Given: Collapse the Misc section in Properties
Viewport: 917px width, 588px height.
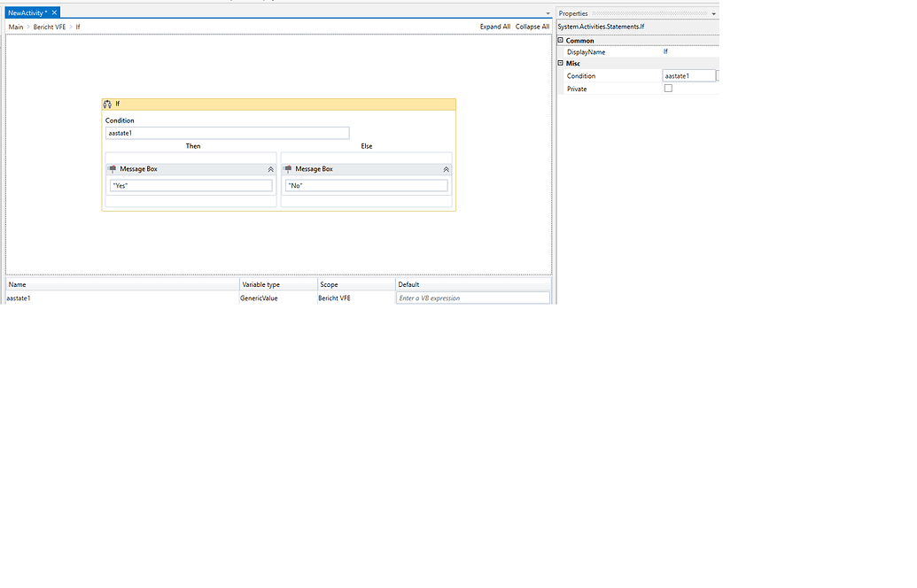Looking at the screenshot, I should [x=562, y=63].
